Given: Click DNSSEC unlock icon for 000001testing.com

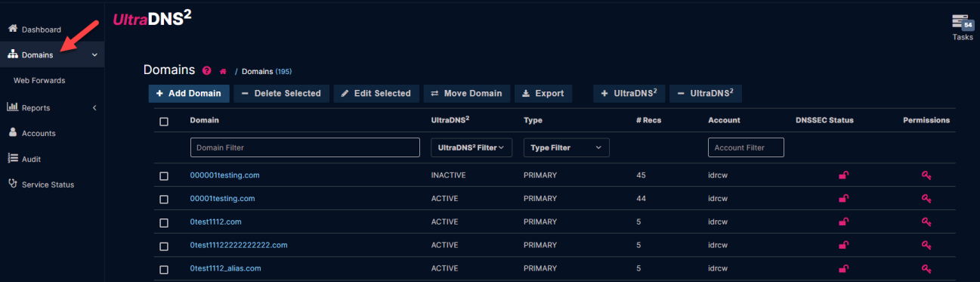Looking at the screenshot, I should coord(843,175).
